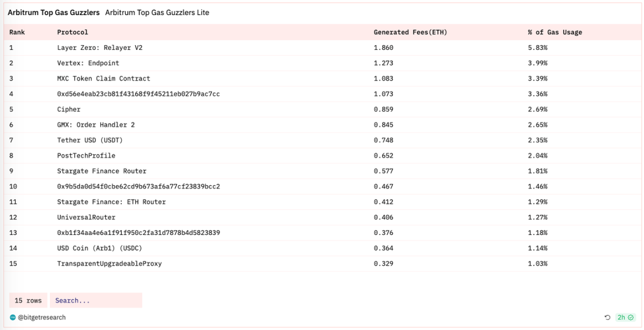Viewport: 644px width, 330px height.
Task: Sort by the Protocol column header
Action: [x=73, y=32]
